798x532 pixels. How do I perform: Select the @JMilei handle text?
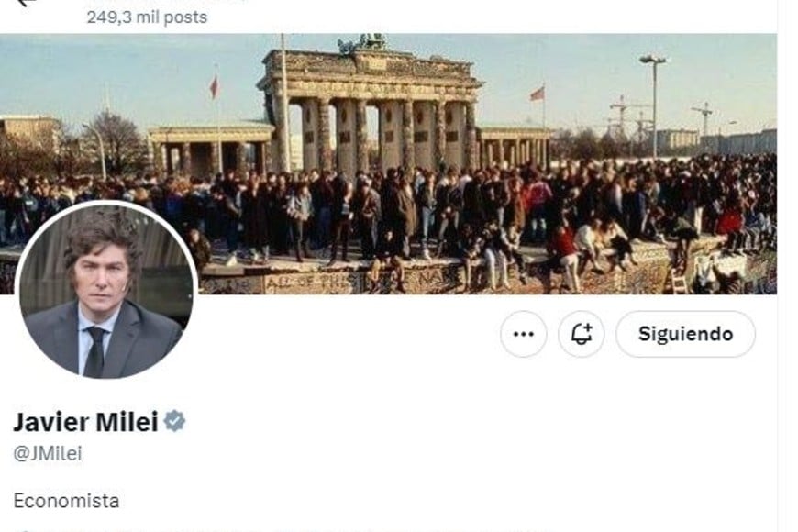48,454
